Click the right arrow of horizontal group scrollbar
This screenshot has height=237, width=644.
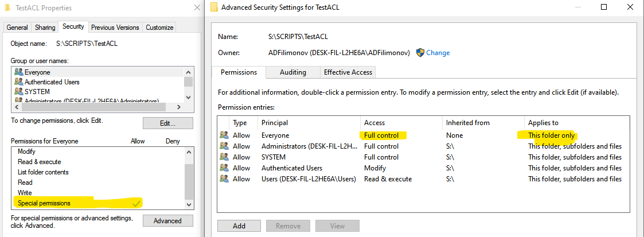(179, 107)
